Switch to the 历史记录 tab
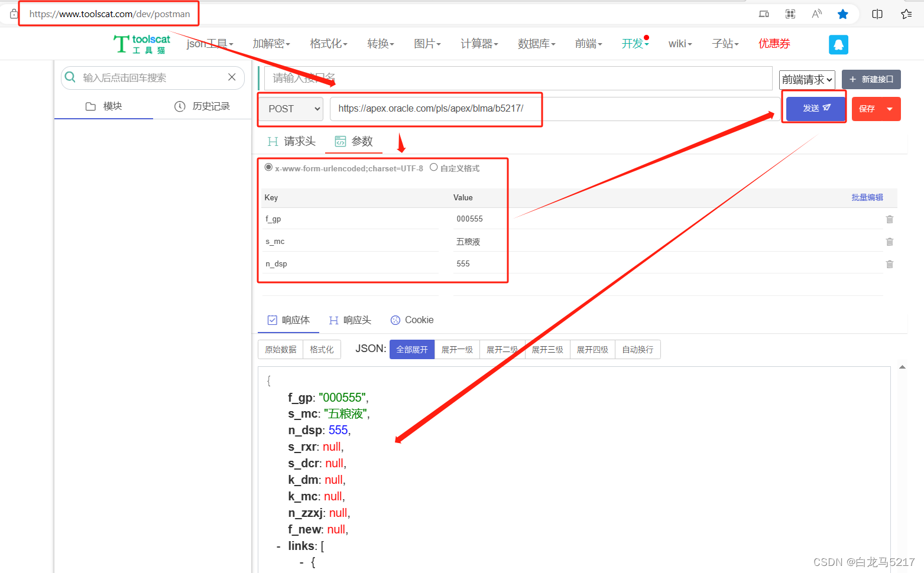This screenshot has width=924, height=573. click(x=202, y=106)
